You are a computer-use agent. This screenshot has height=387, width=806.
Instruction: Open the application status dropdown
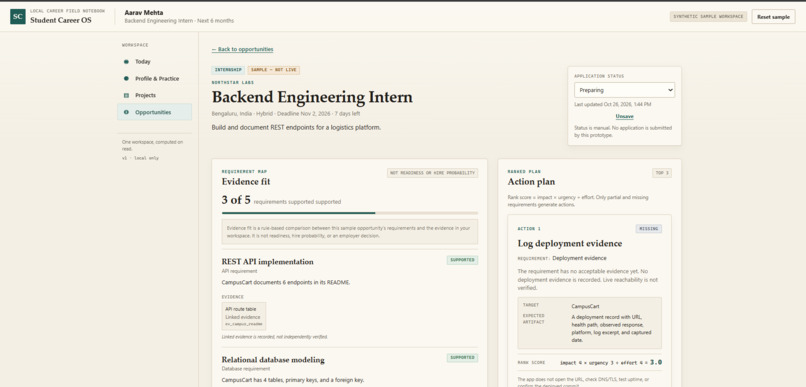click(624, 90)
